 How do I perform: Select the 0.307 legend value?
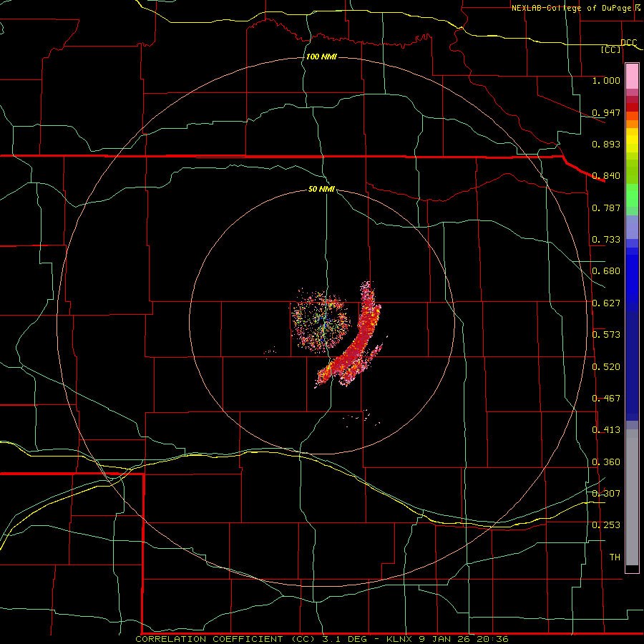click(606, 494)
